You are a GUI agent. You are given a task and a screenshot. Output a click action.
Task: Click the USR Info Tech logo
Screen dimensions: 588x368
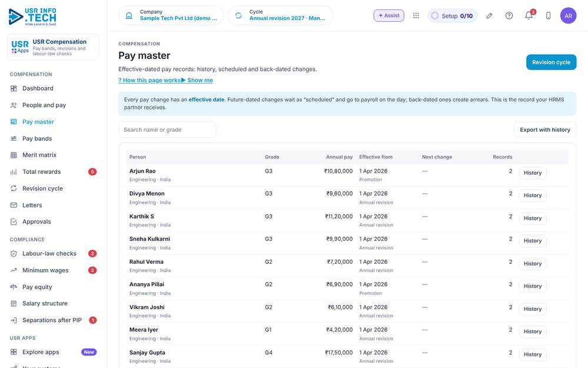(32, 16)
